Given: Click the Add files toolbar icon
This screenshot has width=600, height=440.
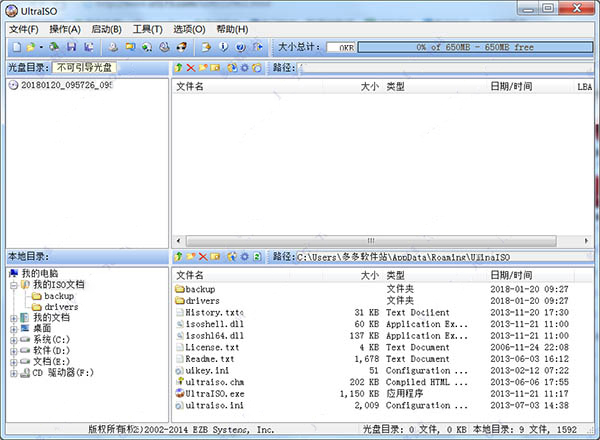Looking at the screenshot, I should [206, 47].
